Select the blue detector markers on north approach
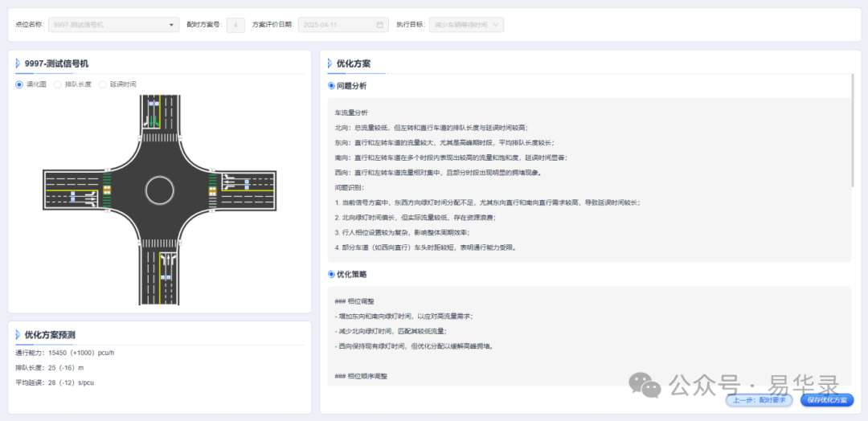The height and width of the screenshot is (421, 868). point(152,104)
